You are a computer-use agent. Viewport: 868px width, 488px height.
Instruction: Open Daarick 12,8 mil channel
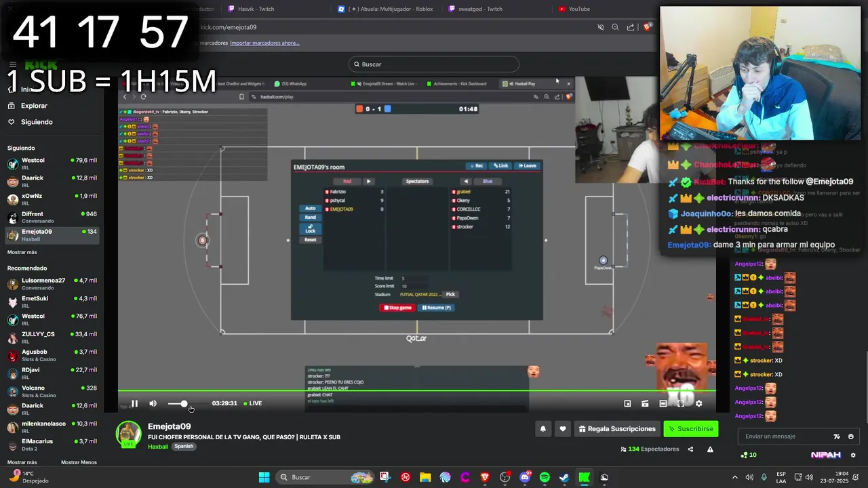(52, 181)
